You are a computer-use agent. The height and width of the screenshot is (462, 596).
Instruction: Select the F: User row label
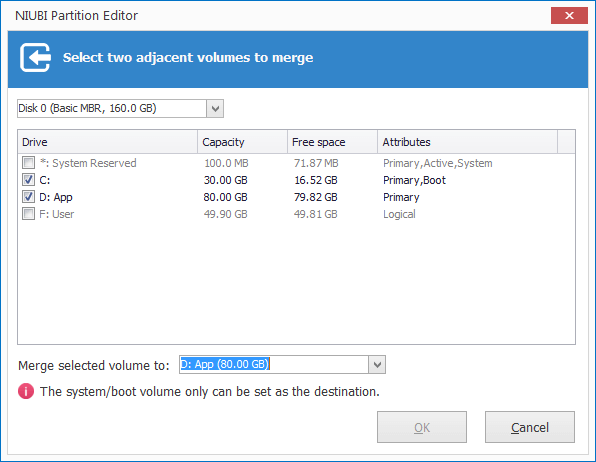(57, 214)
